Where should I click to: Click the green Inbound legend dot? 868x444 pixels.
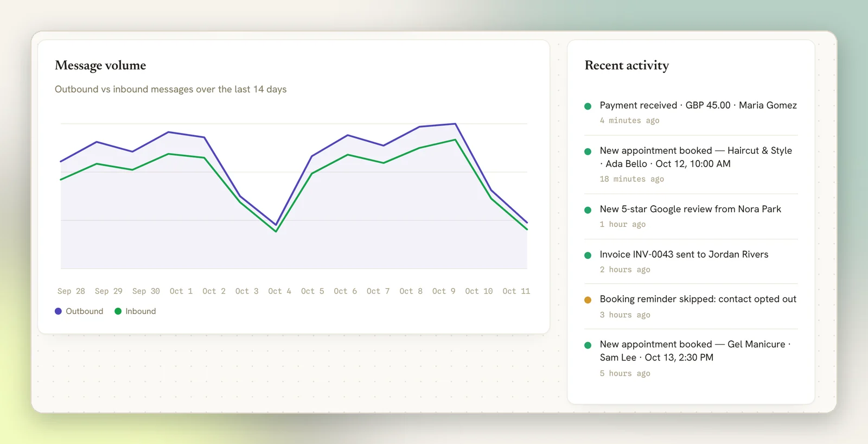pos(118,311)
